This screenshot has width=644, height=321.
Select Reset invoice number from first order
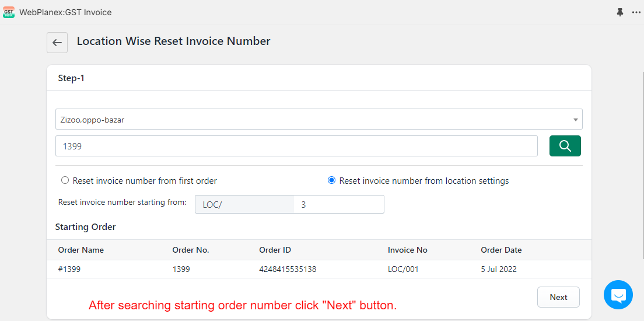65,180
